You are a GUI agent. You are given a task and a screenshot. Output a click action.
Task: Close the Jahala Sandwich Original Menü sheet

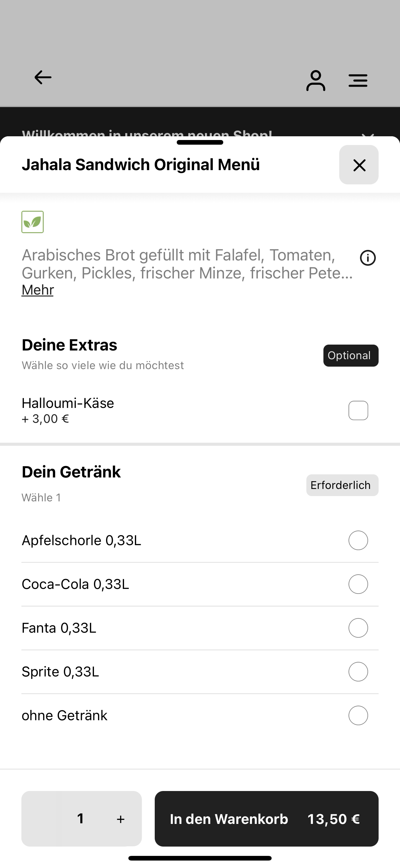click(x=359, y=165)
